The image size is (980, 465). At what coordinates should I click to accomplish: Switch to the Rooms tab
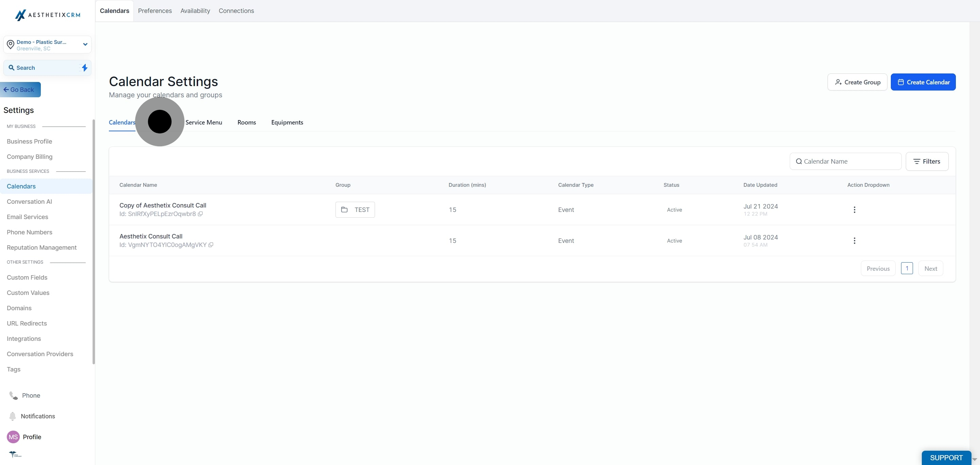click(x=246, y=122)
